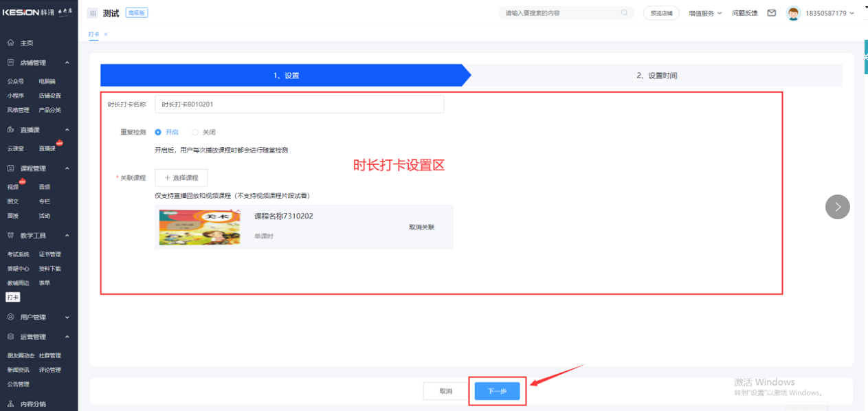Expand the 增值服务 dropdown
The width and height of the screenshot is (868, 411).
705,13
